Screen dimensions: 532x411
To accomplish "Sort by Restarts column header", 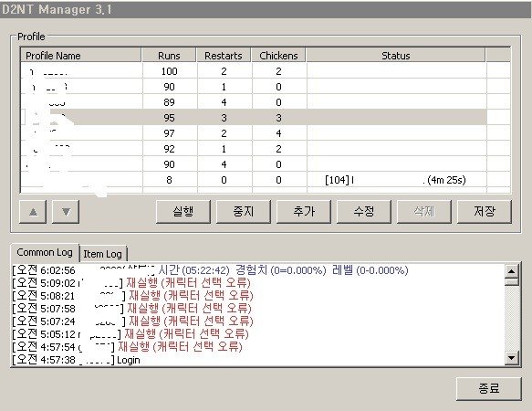I will click(224, 55).
